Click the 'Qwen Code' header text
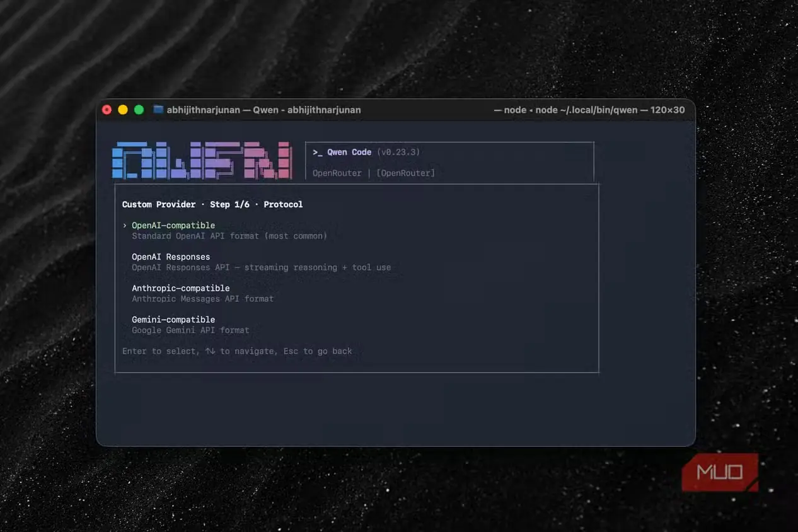 [x=349, y=152]
